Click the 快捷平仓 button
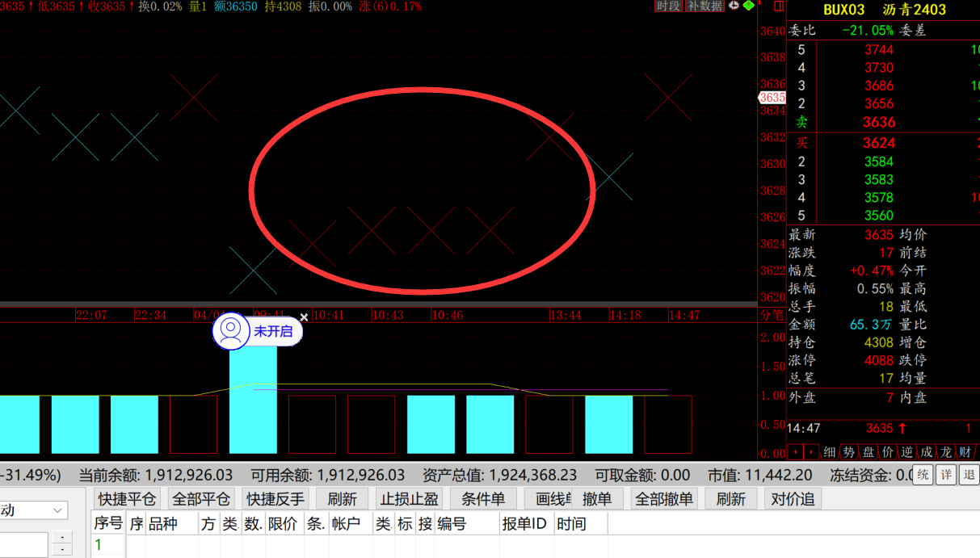 pyautogui.click(x=127, y=499)
